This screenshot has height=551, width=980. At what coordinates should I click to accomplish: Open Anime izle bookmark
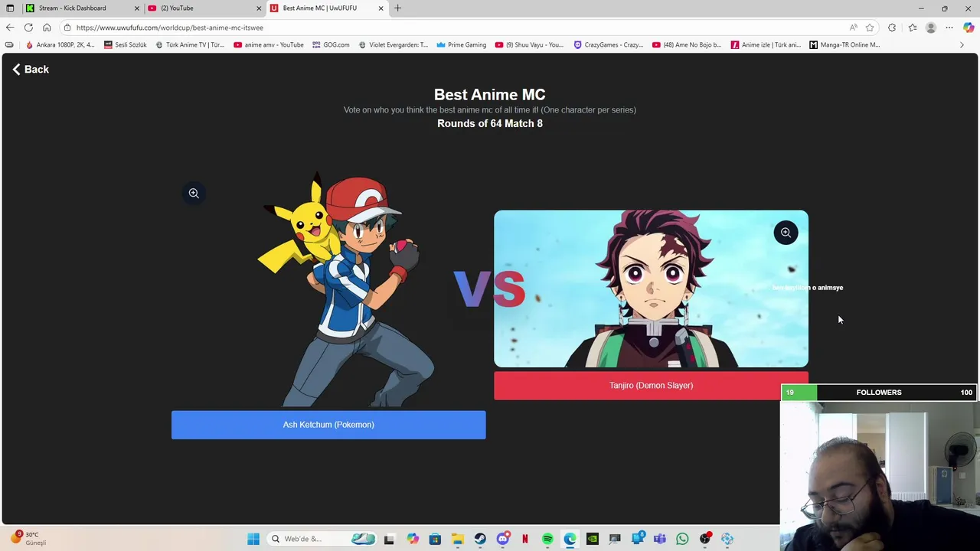point(766,45)
